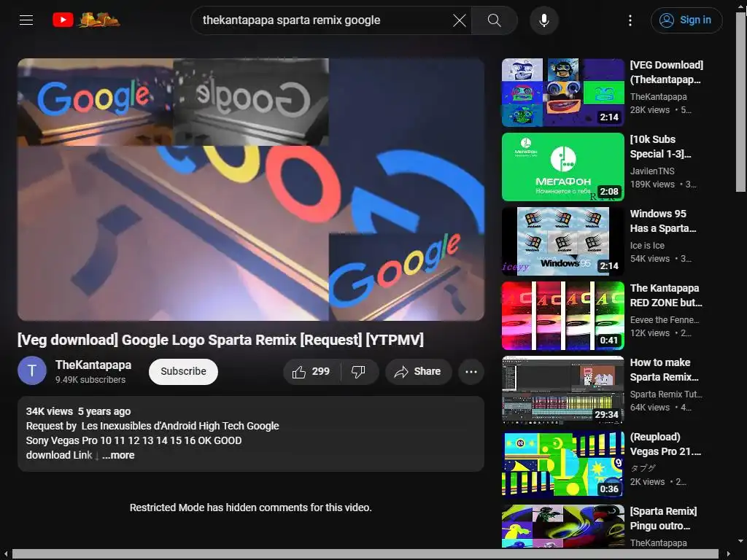This screenshot has height=560, width=747.
Task: Share this video
Action: (x=418, y=371)
